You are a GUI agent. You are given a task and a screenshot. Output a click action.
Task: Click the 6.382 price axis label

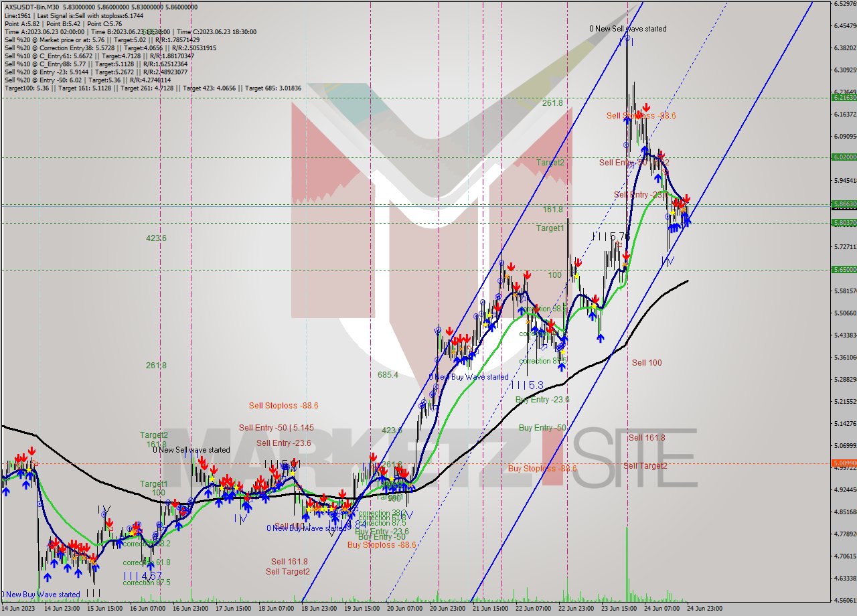pyautogui.click(x=845, y=48)
